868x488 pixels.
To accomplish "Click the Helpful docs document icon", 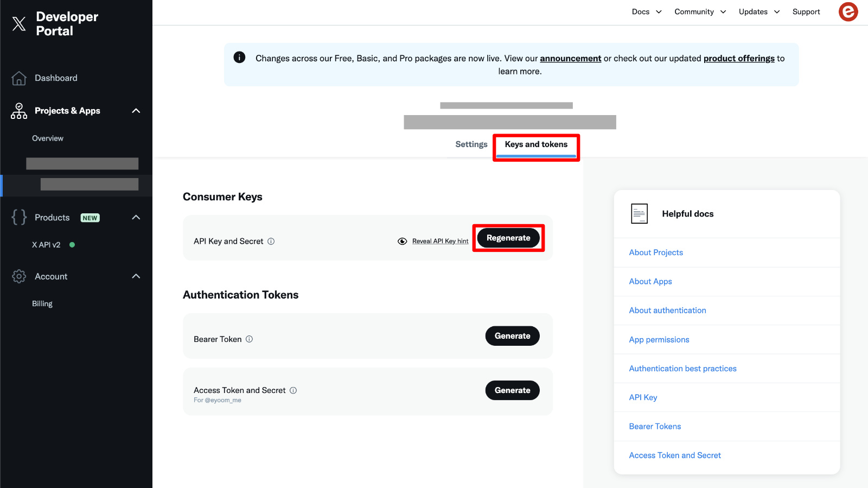I will (640, 214).
